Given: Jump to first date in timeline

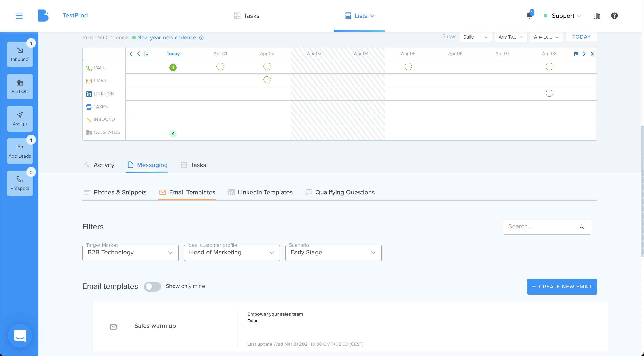Looking at the screenshot, I should [130, 54].
